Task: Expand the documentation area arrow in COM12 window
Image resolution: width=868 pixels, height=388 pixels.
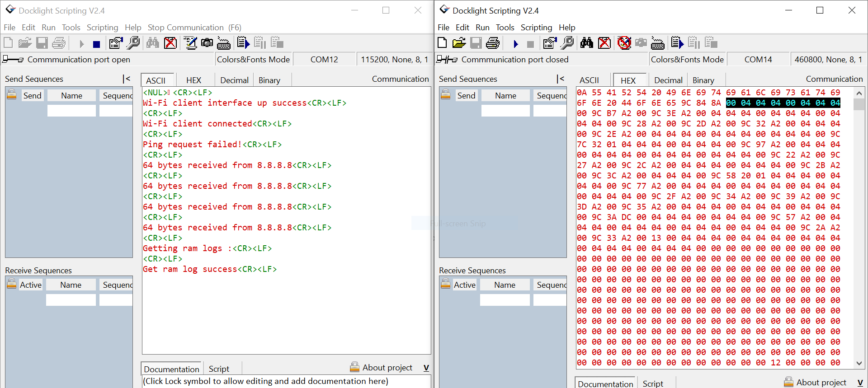Action: [426, 368]
